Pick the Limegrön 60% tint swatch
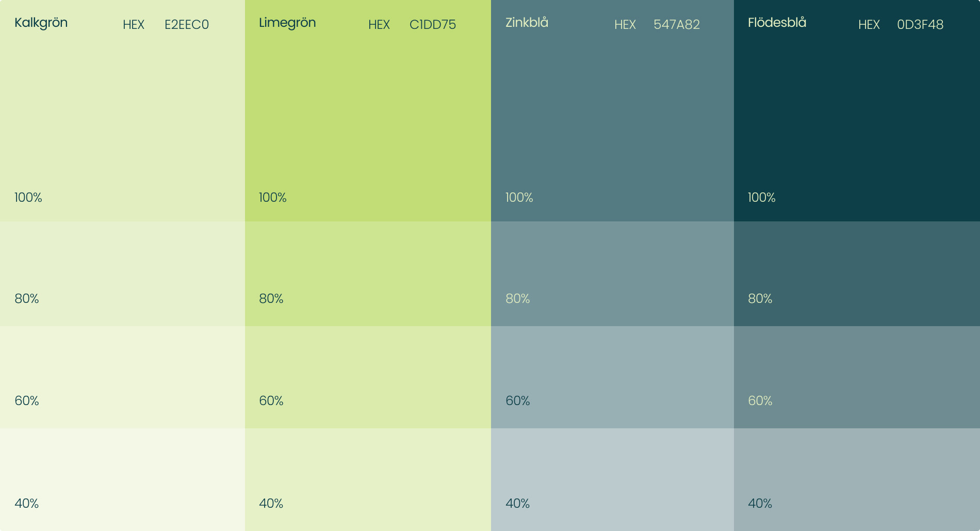This screenshot has height=531, width=980. point(368,377)
